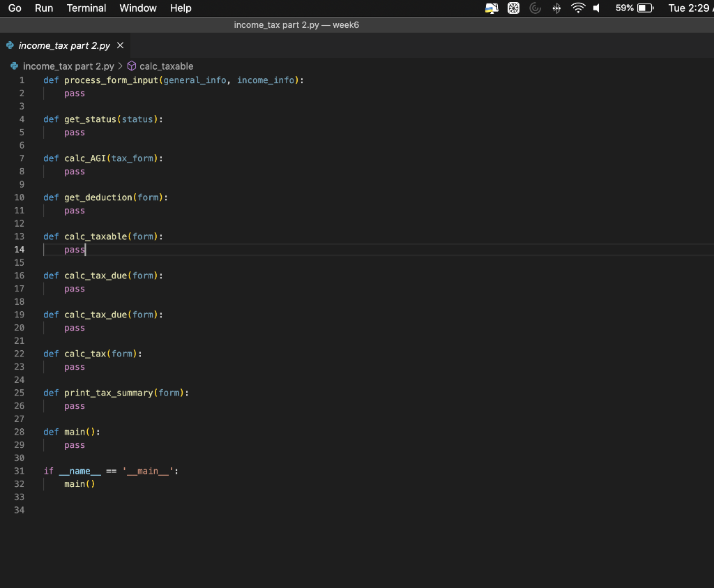Click the display/screen menu bar icon
The width and height of the screenshot is (714, 588).
point(492,8)
